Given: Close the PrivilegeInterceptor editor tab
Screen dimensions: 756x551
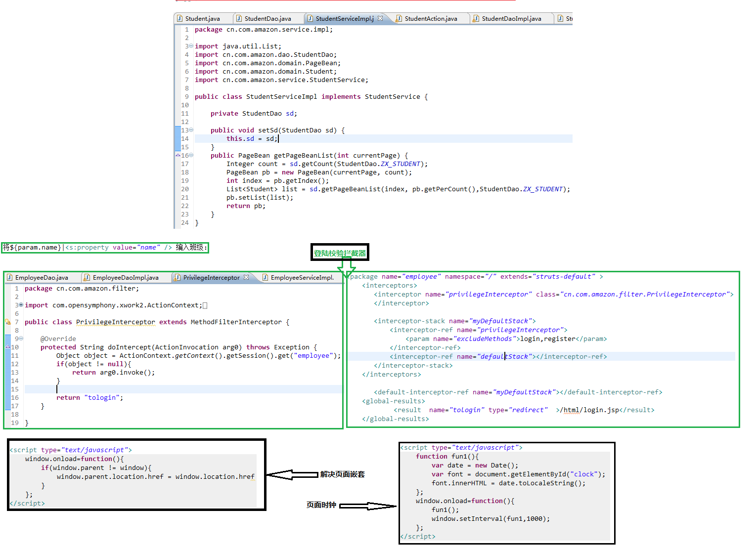Looking at the screenshot, I should click(x=247, y=277).
